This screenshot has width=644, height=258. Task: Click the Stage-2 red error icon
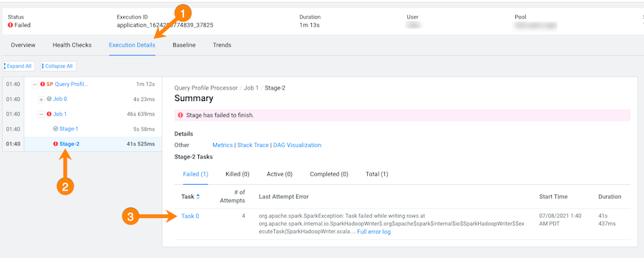click(x=56, y=144)
